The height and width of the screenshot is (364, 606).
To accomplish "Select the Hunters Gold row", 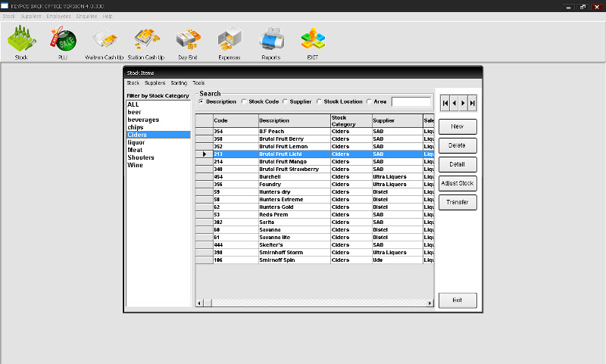I will click(x=314, y=207).
